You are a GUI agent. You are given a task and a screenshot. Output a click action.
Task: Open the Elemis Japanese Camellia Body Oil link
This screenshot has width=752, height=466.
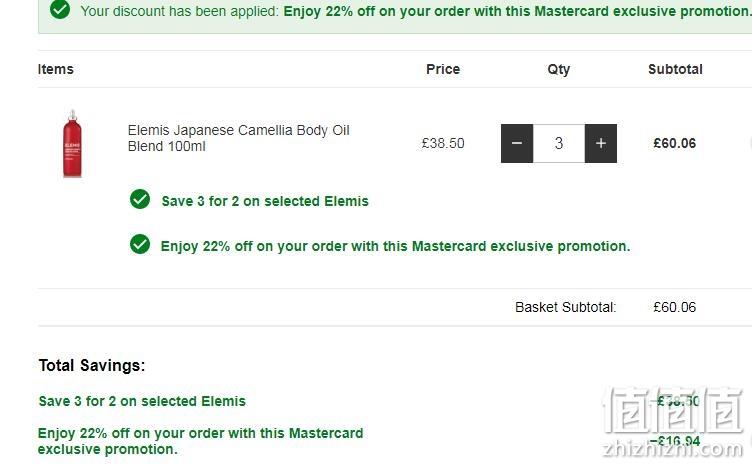point(238,138)
